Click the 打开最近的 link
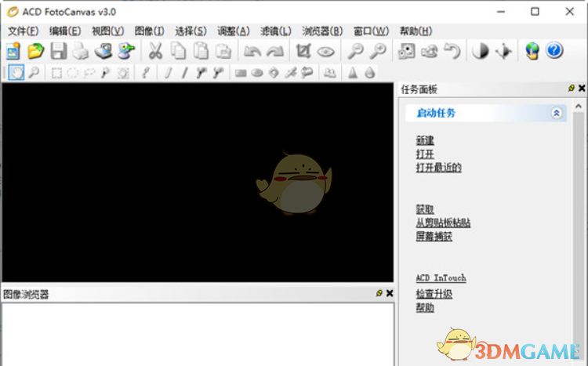The width and height of the screenshot is (588, 366). click(439, 168)
